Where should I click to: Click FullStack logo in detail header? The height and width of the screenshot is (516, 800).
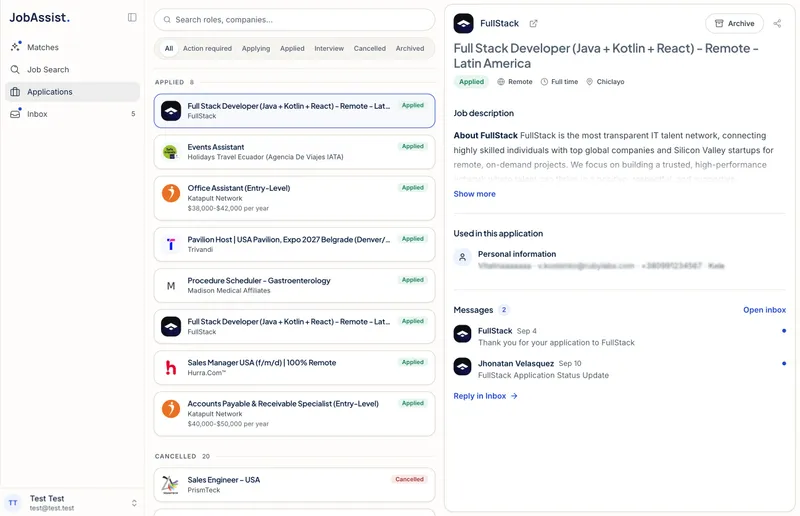(463, 23)
